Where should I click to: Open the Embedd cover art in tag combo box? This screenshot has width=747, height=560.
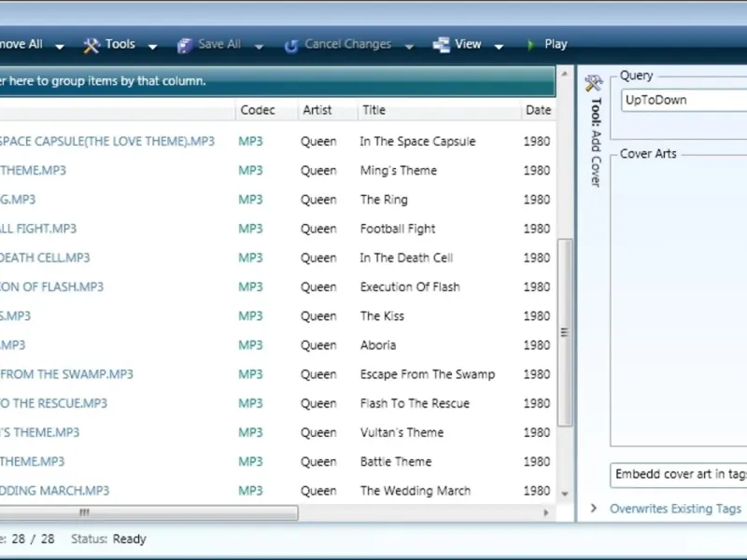[x=679, y=475]
